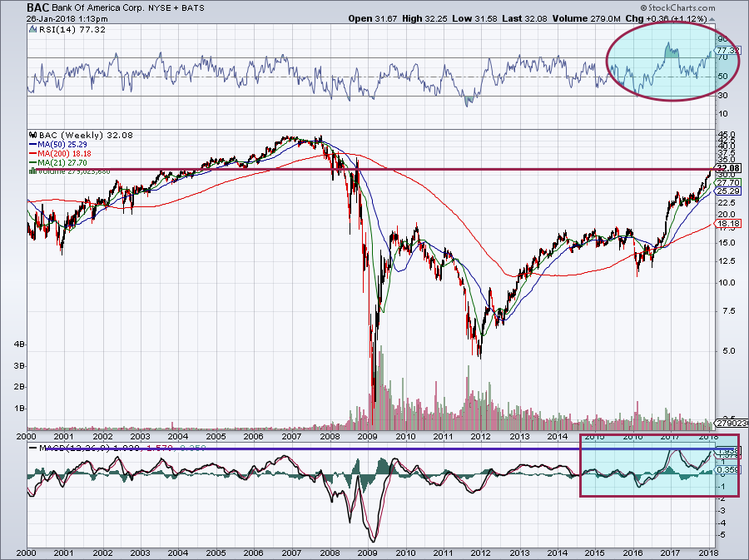The height and width of the screenshot is (560, 749).
Task: Click the 0.359 histogram tag on MACD axis
Action: point(728,469)
